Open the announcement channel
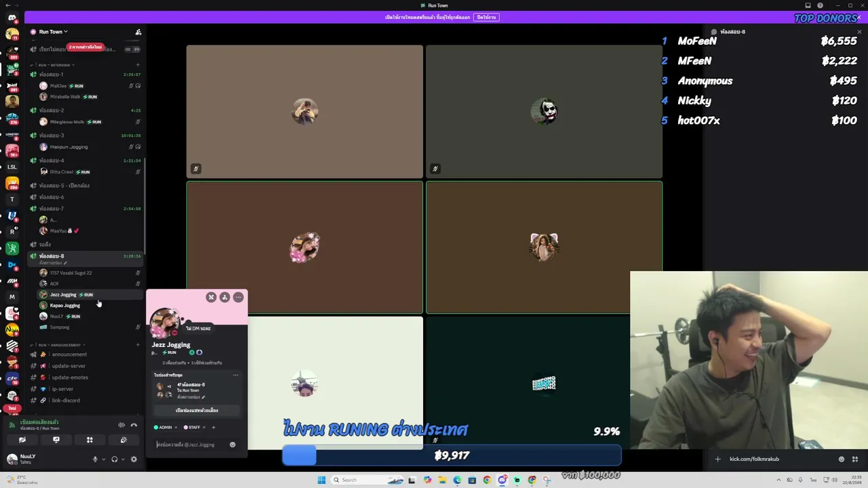 pyautogui.click(x=85, y=354)
